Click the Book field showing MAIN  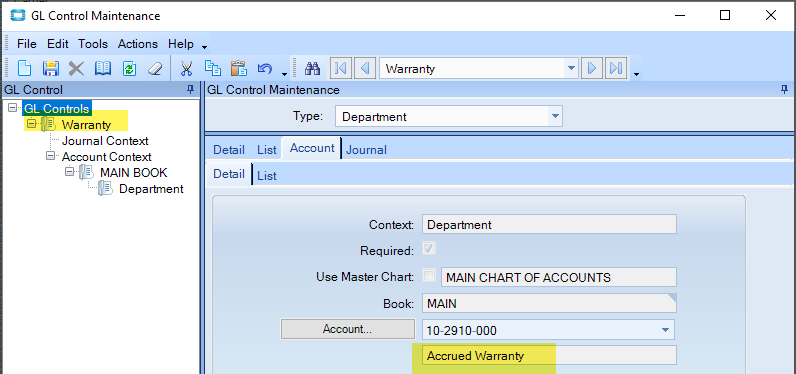(549, 303)
